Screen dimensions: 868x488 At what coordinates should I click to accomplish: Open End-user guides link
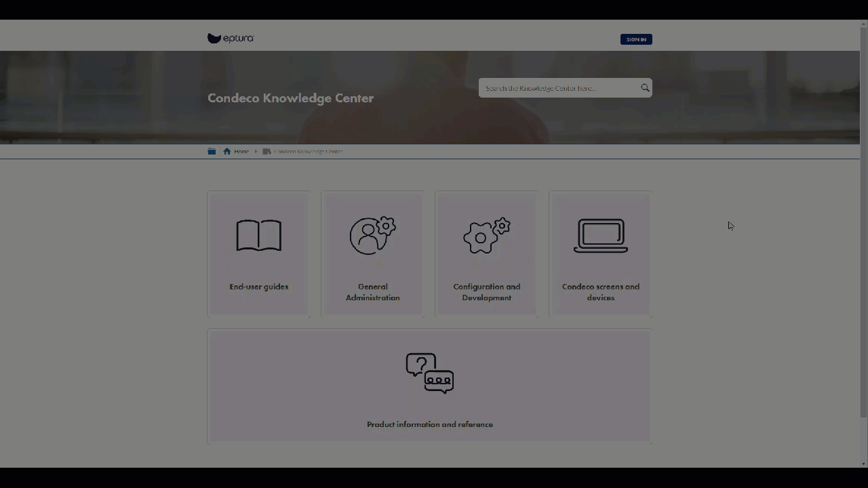pyautogui.click(x=259, y=287)
